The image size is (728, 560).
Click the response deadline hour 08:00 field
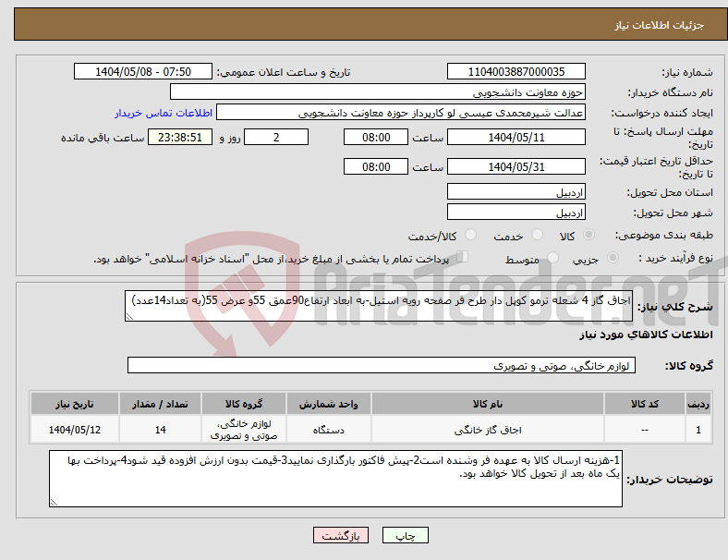point(376,137)
